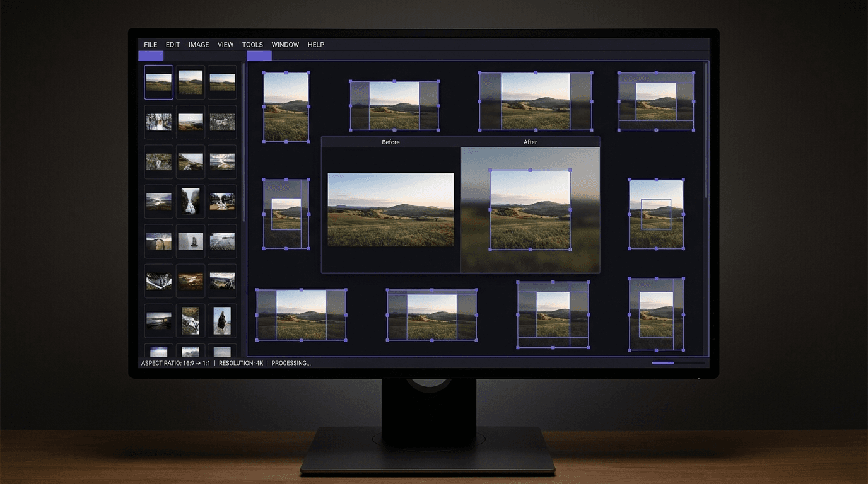This screenshot has height=484, width=868.
Task: Click the crop canvas vertical scrollbar
Action: [x=706, y=130]
